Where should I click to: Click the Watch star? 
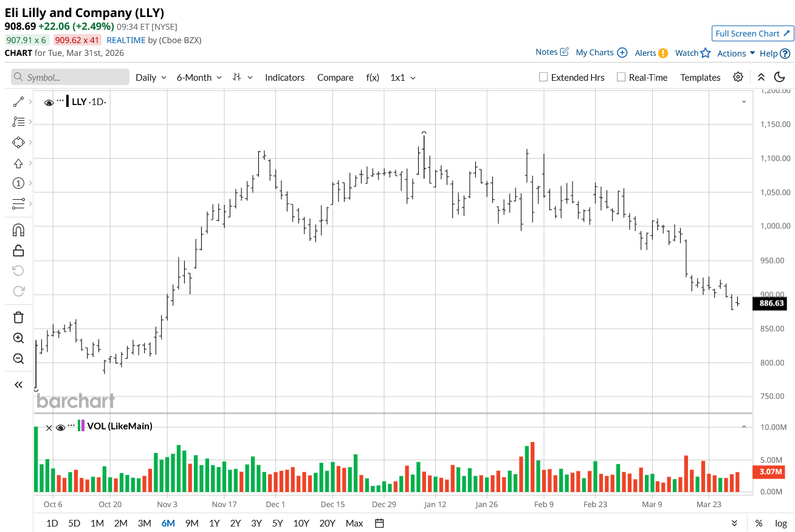[x=705, y=53]
